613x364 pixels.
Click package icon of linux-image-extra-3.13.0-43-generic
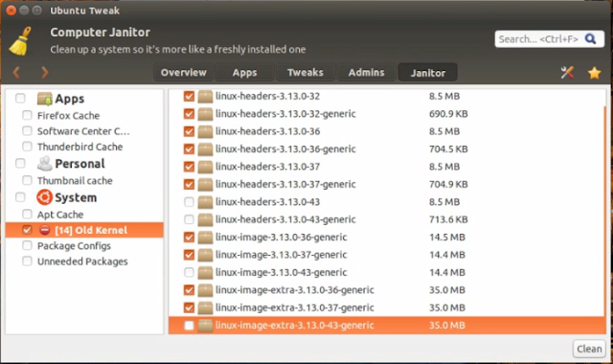205,326
